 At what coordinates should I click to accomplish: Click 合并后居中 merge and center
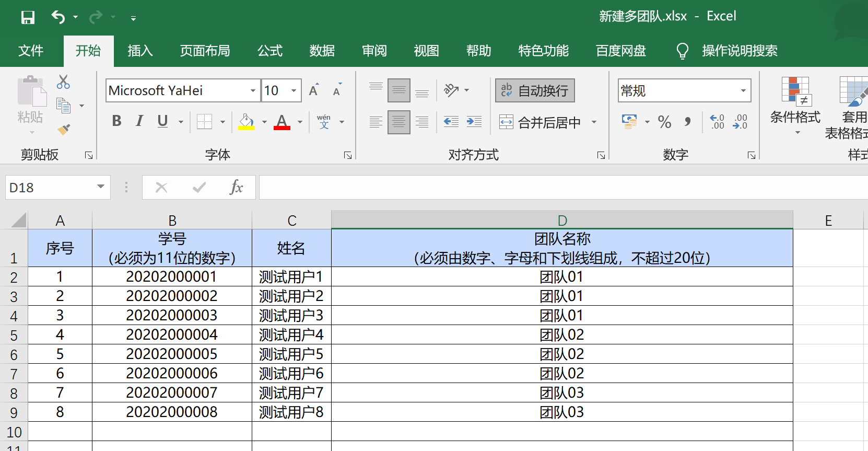[540, 122]
